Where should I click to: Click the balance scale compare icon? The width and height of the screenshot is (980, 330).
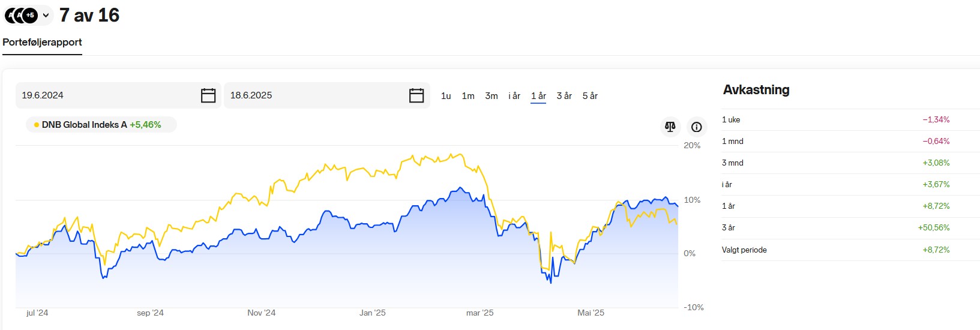[670, 127]
